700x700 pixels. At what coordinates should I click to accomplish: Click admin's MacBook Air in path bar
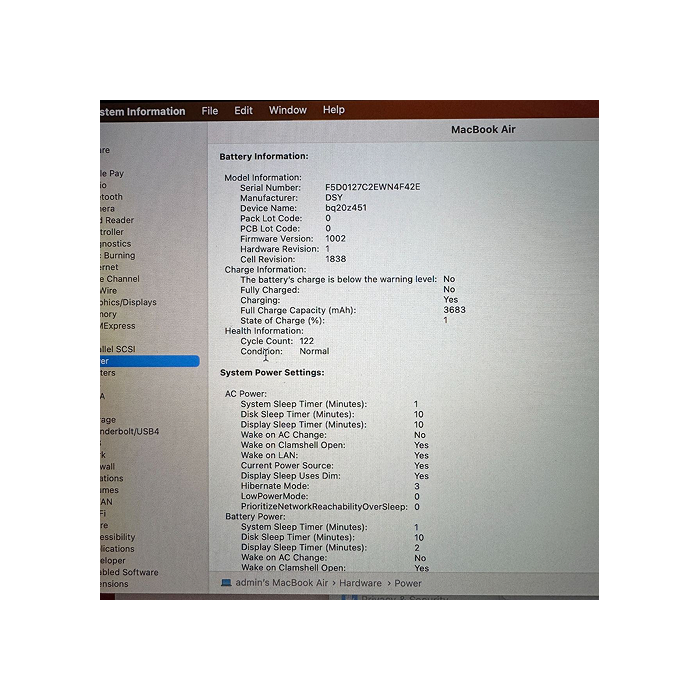click(281, 583)
